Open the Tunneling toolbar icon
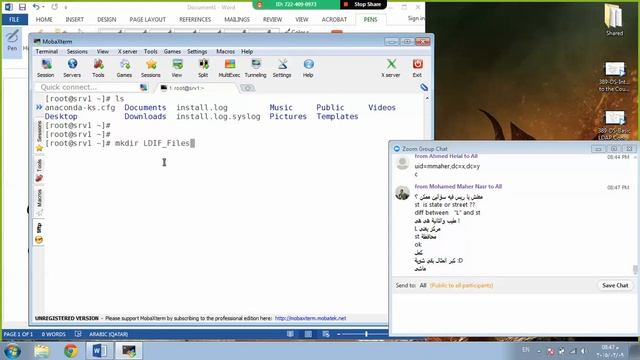 pos(256,68)
